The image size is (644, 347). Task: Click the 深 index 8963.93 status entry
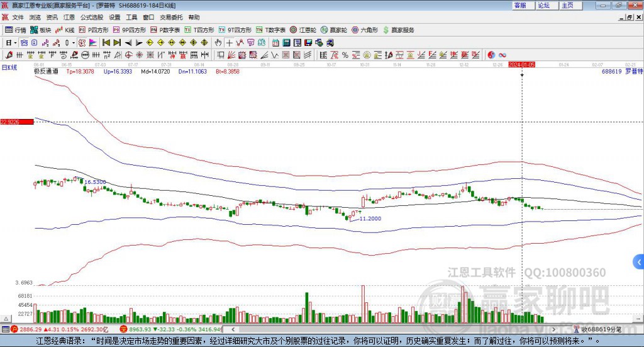click(170, 329)
